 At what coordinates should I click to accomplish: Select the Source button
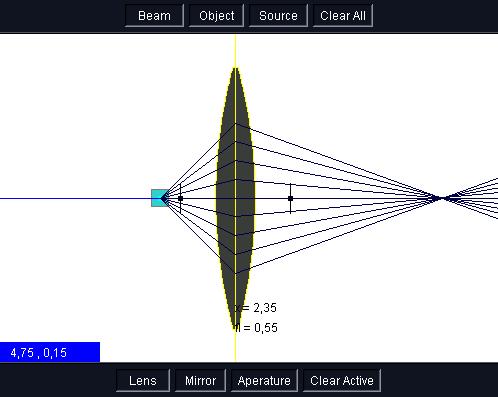[x=278, y=16]
